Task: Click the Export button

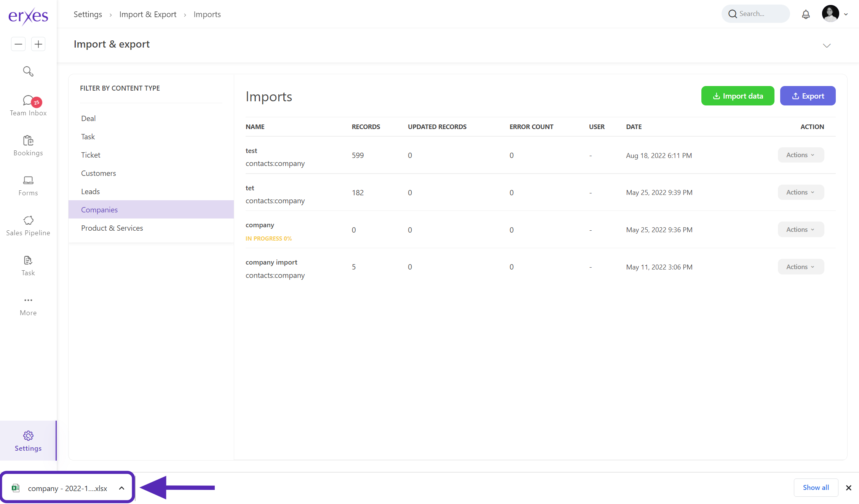Action: point(808,96)
